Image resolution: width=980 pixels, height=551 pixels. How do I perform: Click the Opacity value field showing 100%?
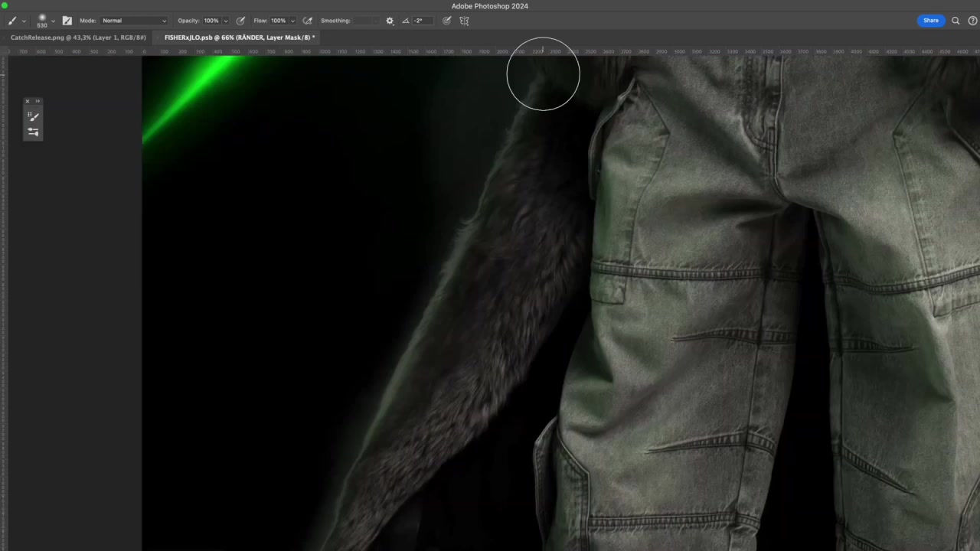[x=211, y=21]
